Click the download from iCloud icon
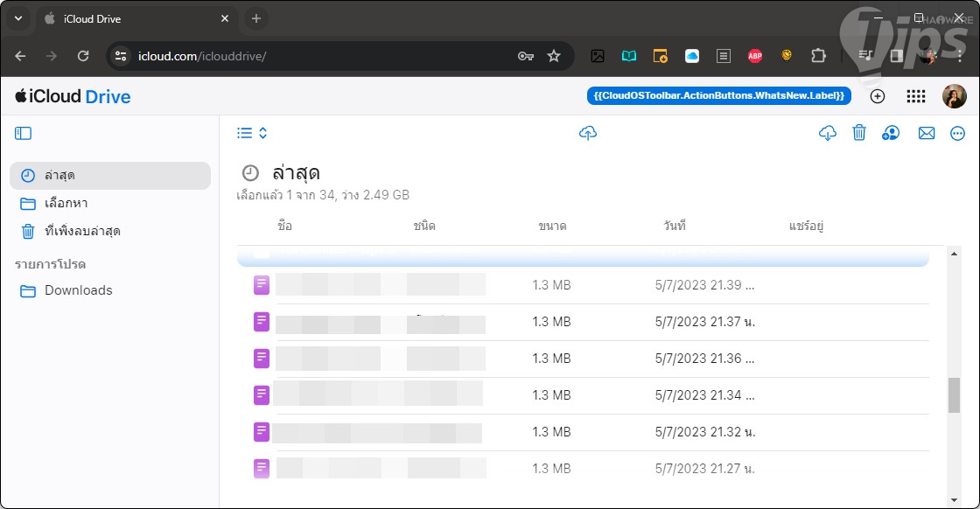980x509 pixels. click(827, 133)
